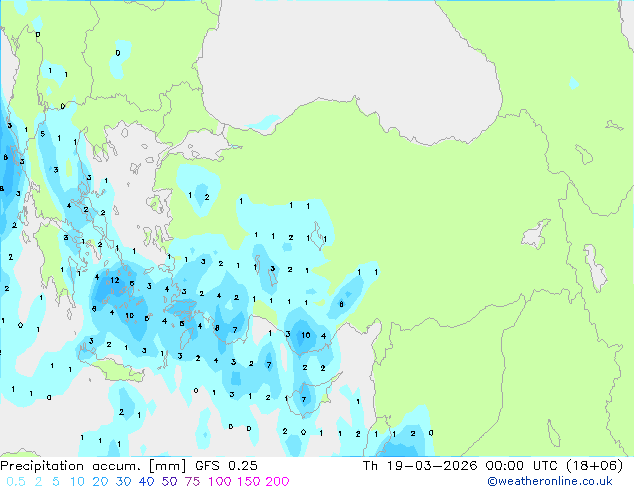Screen dimensions: 634x490
Task: Click the 20 mm legend entry
Action: tap(100, 482)
